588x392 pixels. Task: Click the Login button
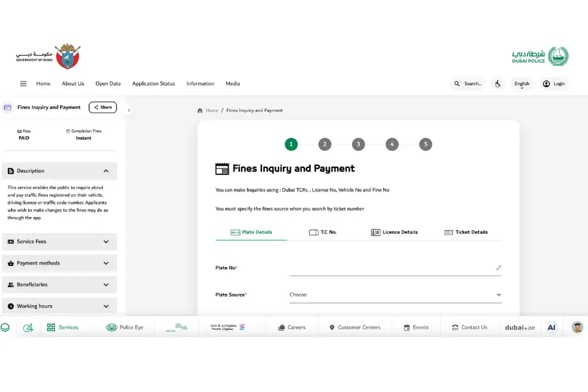[x=554, y=84]
